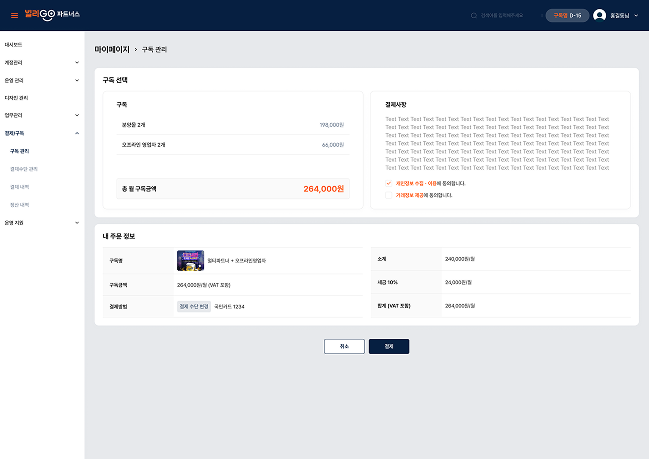Image resolution: width=649 pixels, height=459 pixels.
Task: Open 운영 관리 in the sidebar
Action: click(14, 80)
